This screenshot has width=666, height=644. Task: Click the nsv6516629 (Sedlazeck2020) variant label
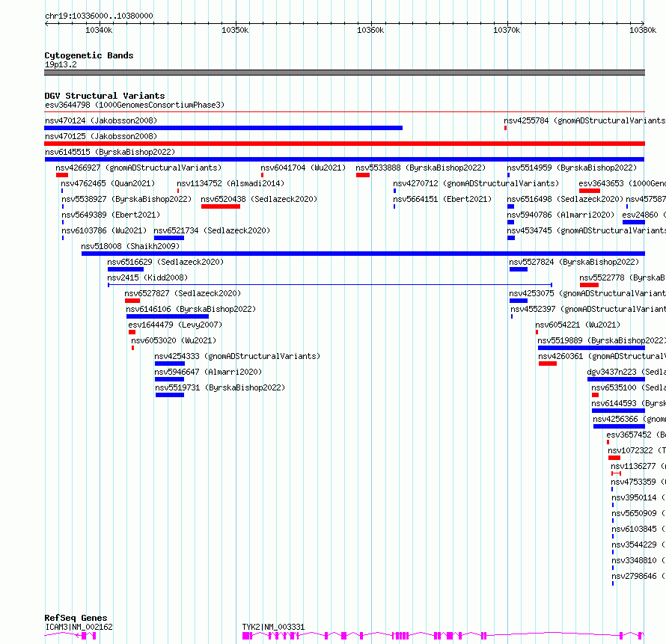(x=165, y=262)
